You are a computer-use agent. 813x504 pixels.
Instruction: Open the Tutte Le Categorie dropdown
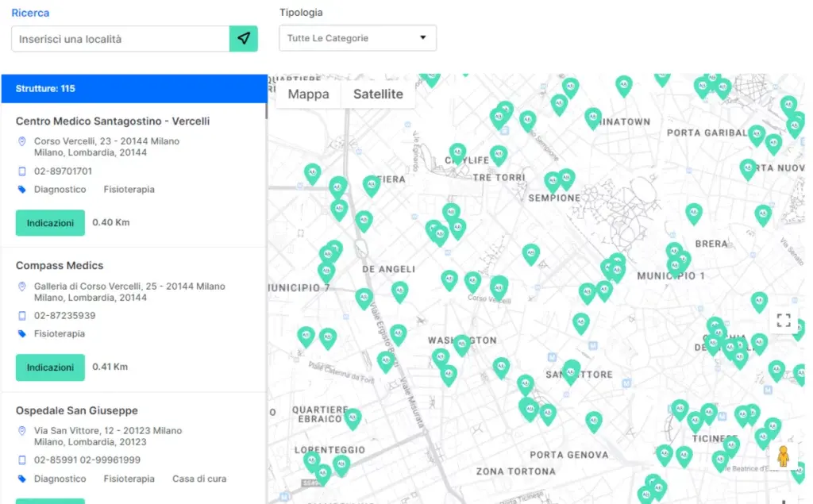pyautogui.click(x=358, y=38)
